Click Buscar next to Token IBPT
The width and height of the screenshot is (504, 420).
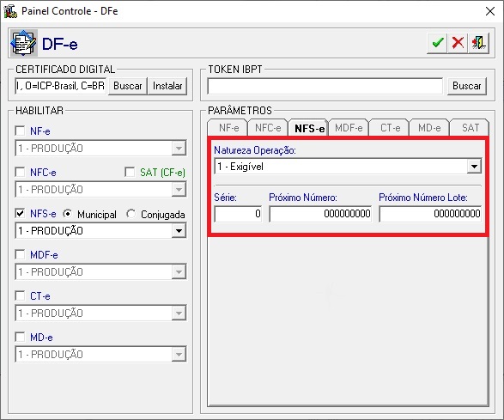point(467,86)
